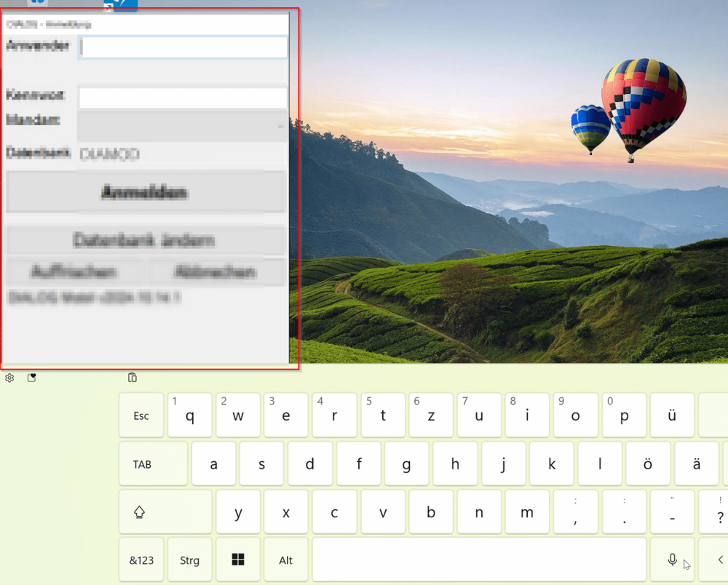Click the Abbrechen button
The image size is (728, 585).
pyautogui.click(x=215, y=272)
